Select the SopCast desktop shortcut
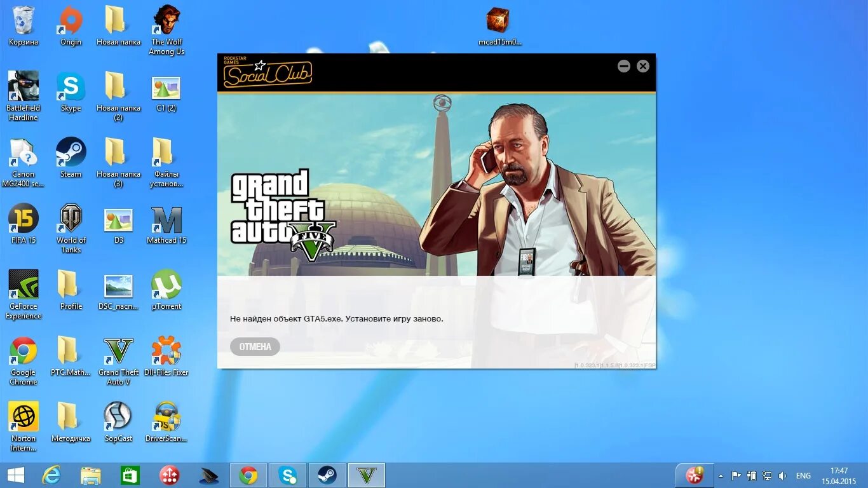Viewport: 868px width, 488px height. [118, 423]
